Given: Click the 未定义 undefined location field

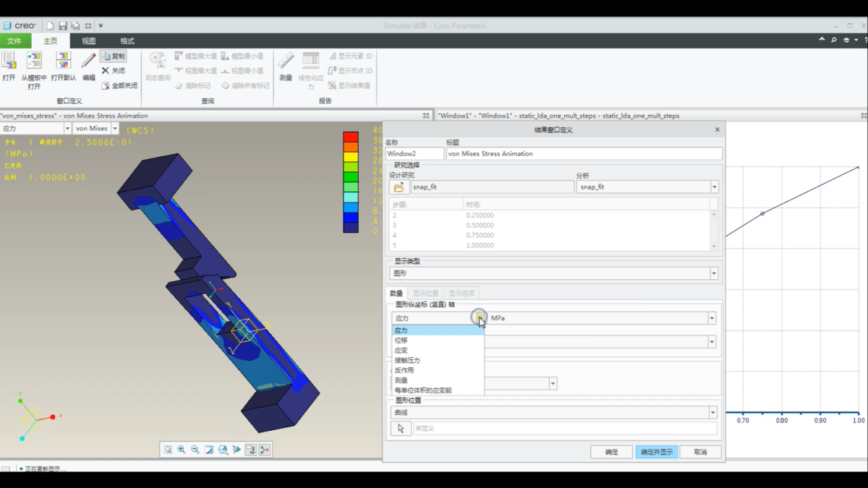Looking at the screenshot, I should pos(565,429).
